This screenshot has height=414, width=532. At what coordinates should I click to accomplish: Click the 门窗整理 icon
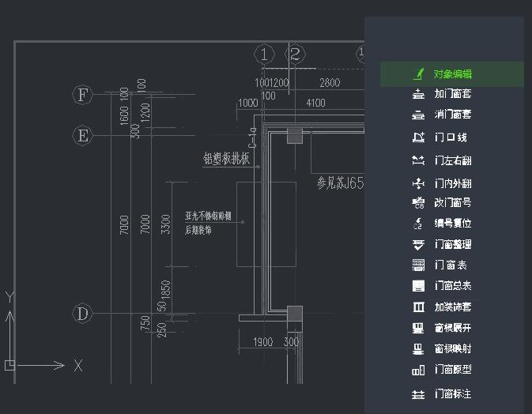[x=418, y=244]
